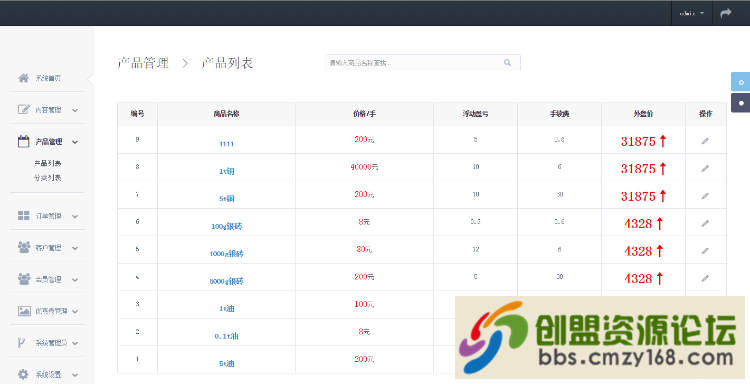Click the 操作 column header

(x=706, y=114)
